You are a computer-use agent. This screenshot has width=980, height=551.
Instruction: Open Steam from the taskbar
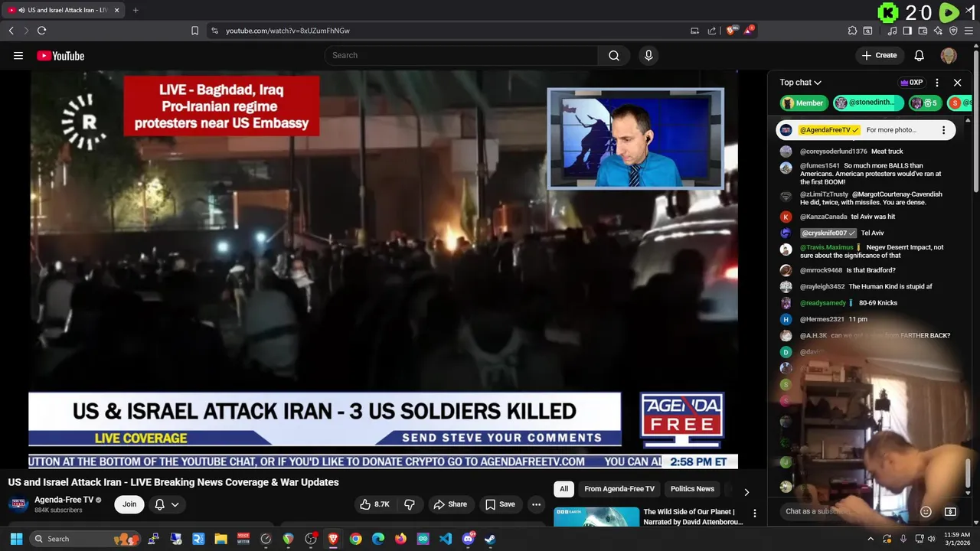point(490,539)
